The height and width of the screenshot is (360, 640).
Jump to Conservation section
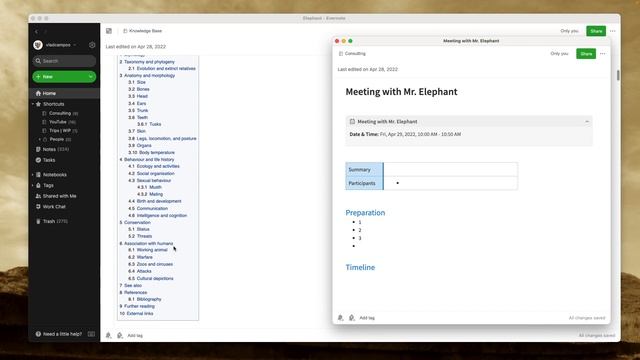pyautogui.click(x=137, y=222)
